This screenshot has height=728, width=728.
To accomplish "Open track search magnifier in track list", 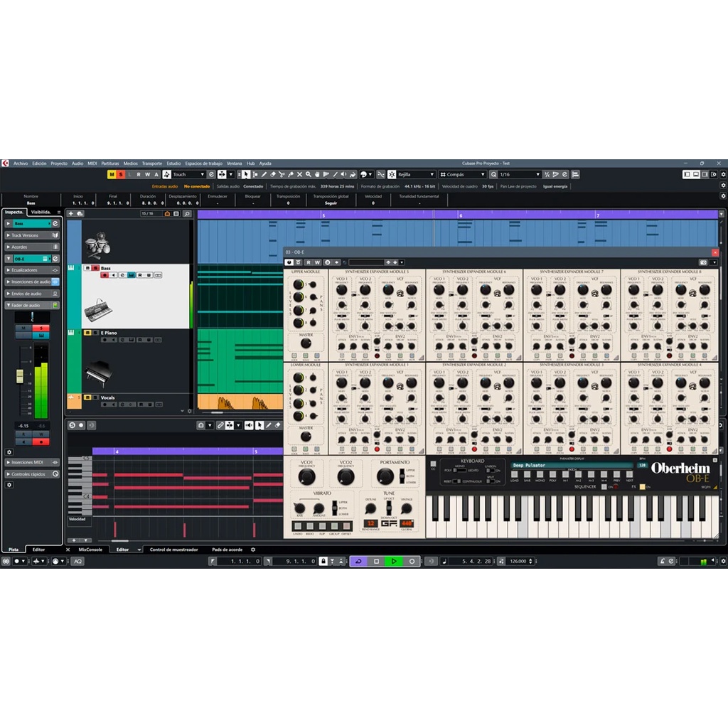I will [187, 213].
